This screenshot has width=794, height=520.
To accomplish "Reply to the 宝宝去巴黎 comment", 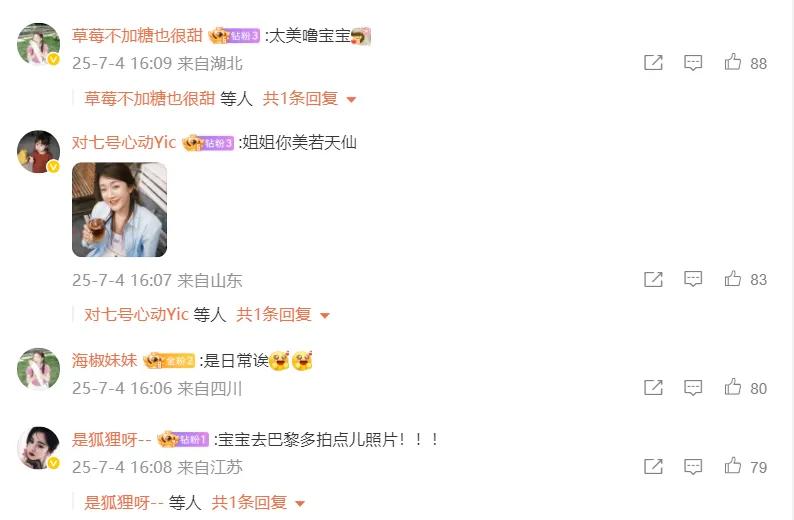I will click(x=693, y=466).
